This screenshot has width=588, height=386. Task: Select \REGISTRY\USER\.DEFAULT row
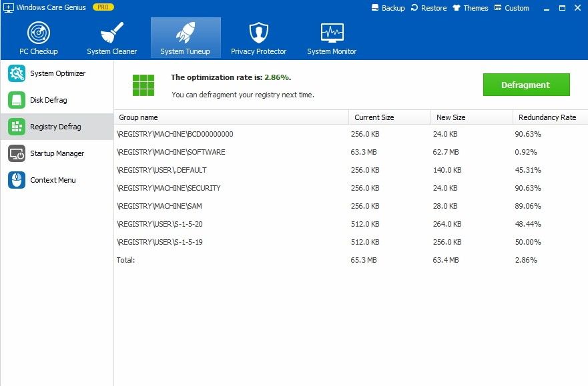tap(350, 170)
